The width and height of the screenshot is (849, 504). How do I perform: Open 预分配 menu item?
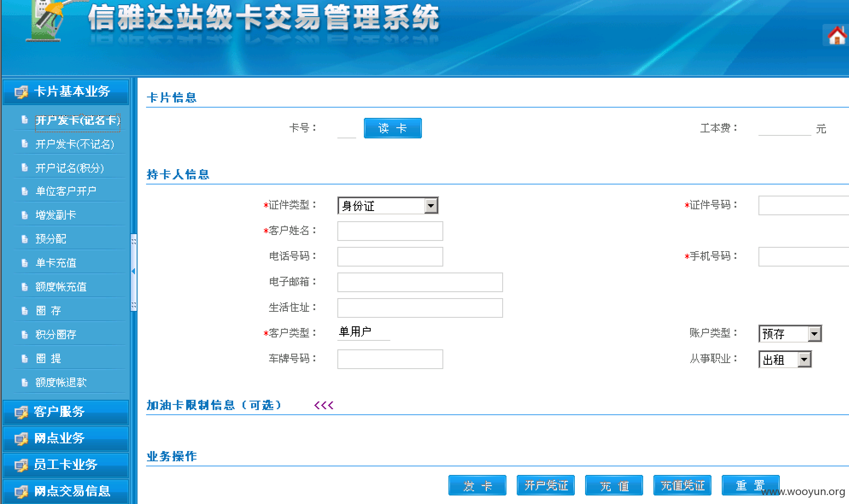pos(51,239)
